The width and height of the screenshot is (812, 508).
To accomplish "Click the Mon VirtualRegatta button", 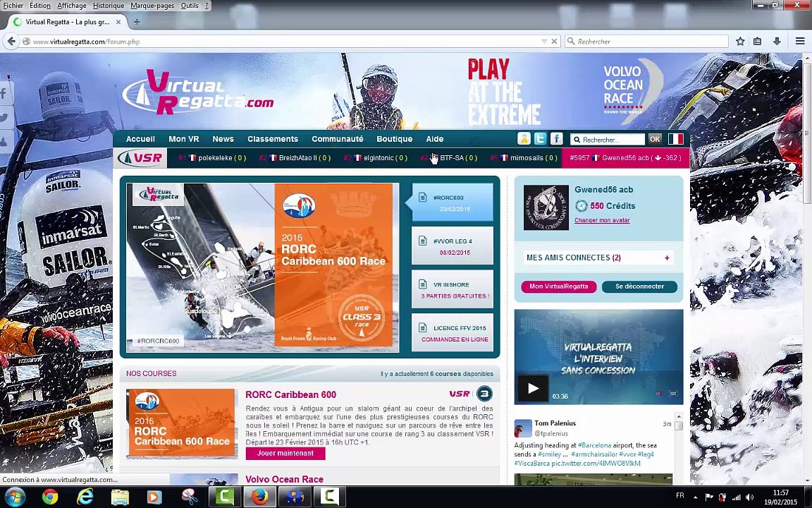I will 558,286.
